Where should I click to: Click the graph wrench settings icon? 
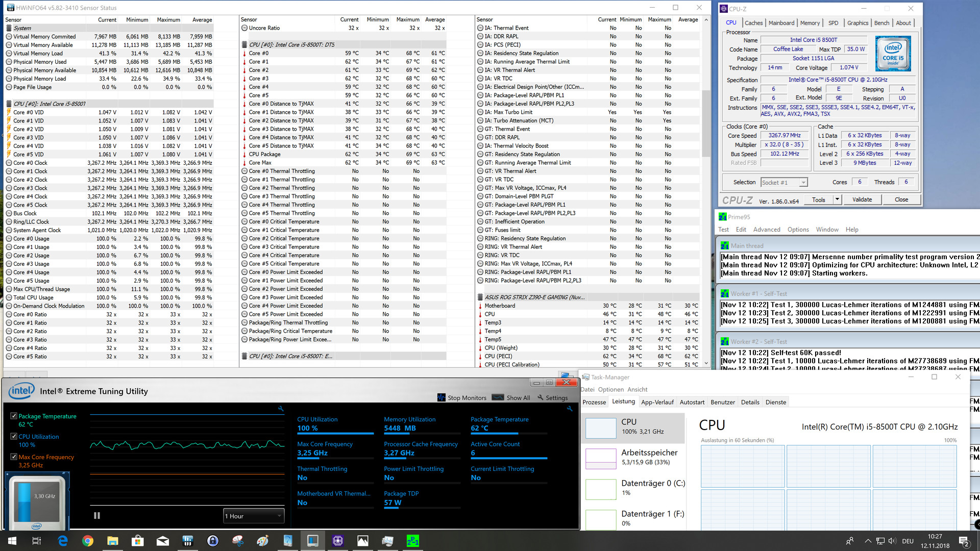[x=281, y=409]
